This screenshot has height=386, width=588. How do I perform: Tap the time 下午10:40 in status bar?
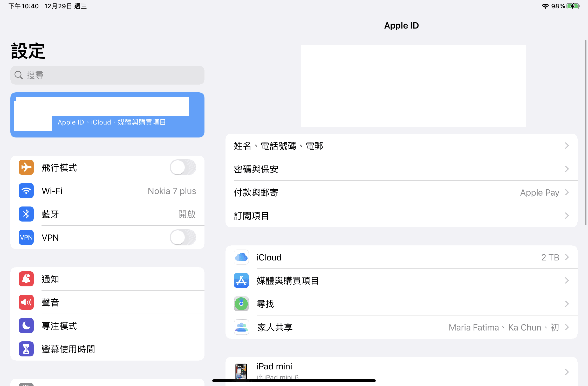(24, 6)
